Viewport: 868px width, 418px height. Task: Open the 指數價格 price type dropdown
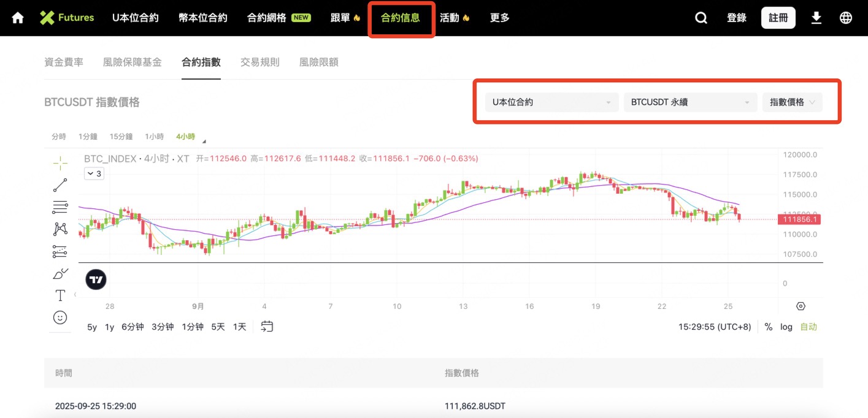tap(792, 102)
